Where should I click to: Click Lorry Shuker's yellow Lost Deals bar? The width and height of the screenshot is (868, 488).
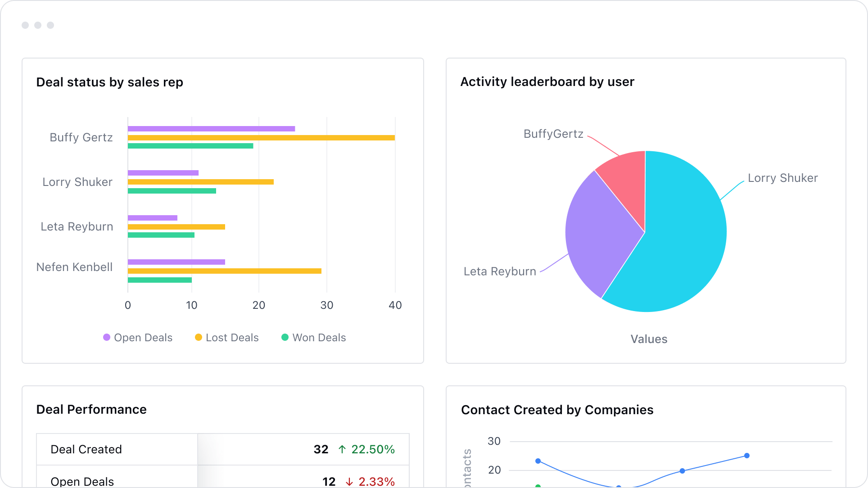pos(201,182)
